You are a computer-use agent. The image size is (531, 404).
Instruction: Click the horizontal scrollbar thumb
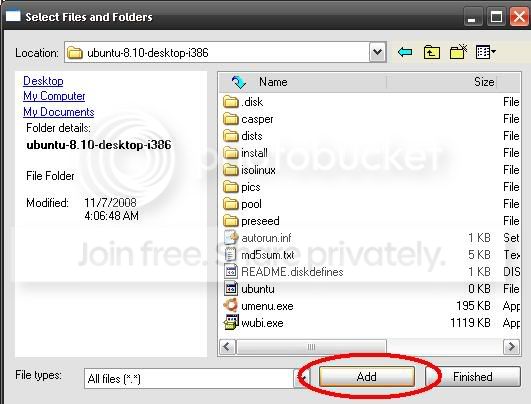(x=311, y=347)
